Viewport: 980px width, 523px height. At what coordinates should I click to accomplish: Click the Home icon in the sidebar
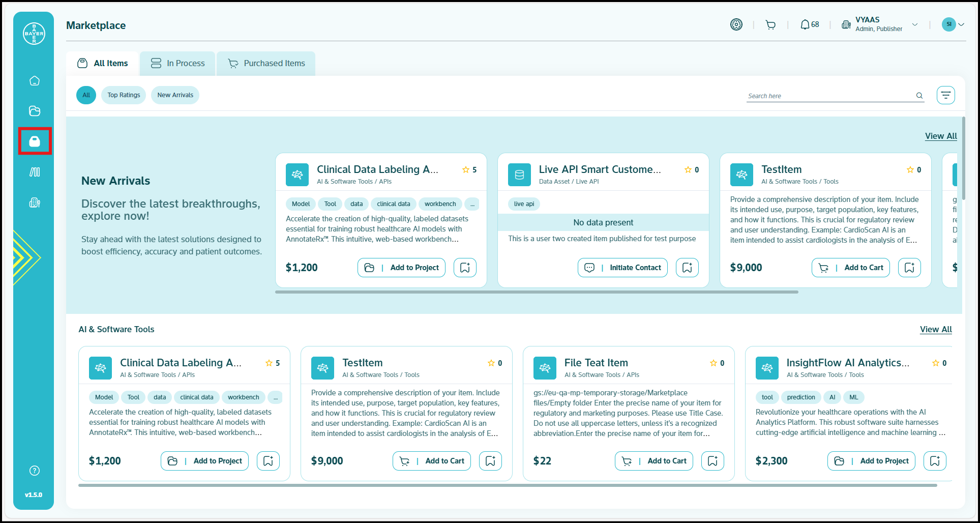coord(35,81)
